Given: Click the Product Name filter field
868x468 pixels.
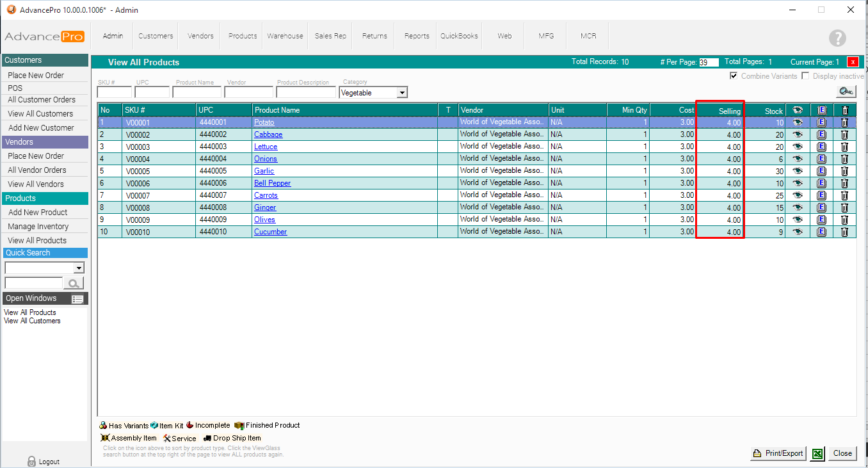Looking at the screenshot, I should pos(197,93).
